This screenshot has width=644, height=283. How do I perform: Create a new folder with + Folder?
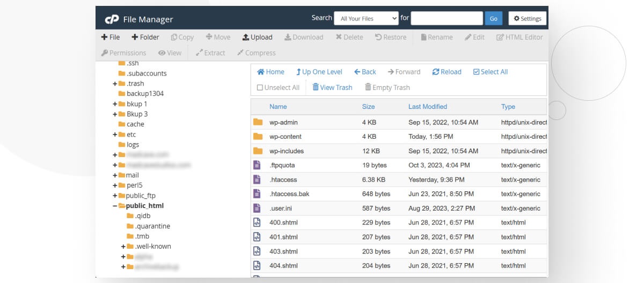(x=145, y=38)
